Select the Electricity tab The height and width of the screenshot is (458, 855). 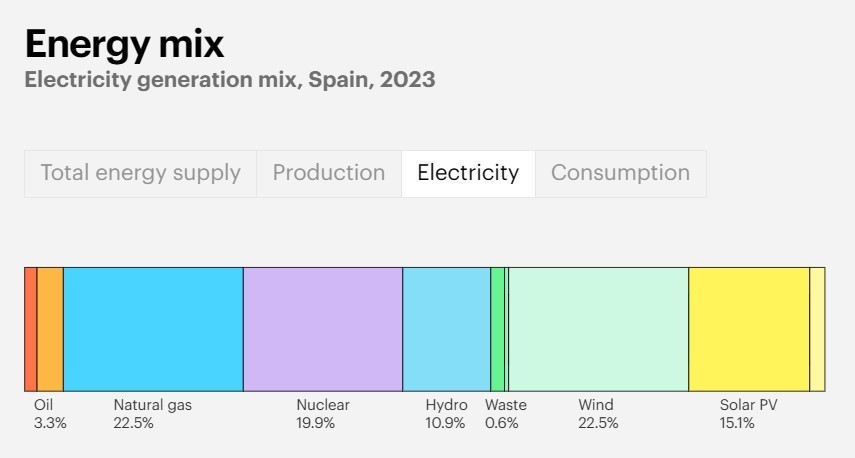coord(468,174)
